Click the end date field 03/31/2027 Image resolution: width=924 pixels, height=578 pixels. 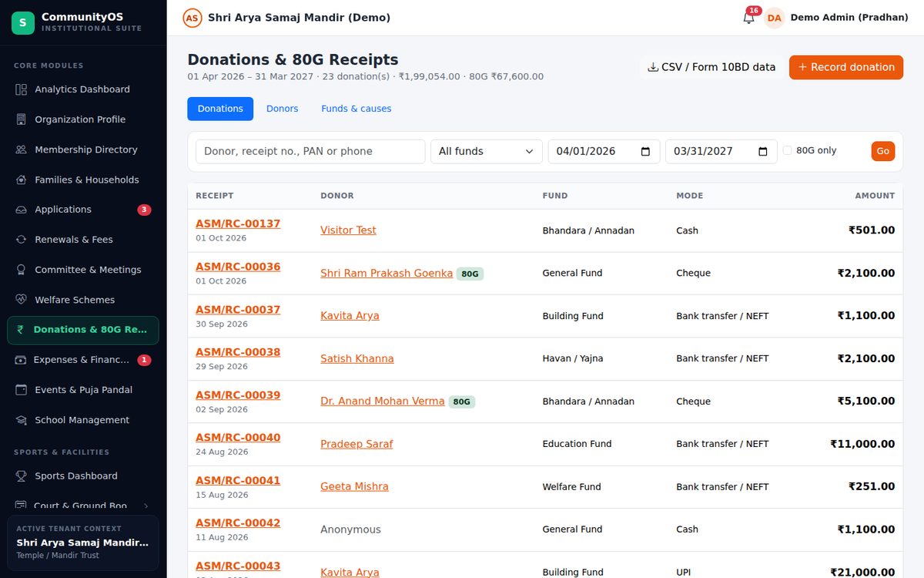(721, 151)
